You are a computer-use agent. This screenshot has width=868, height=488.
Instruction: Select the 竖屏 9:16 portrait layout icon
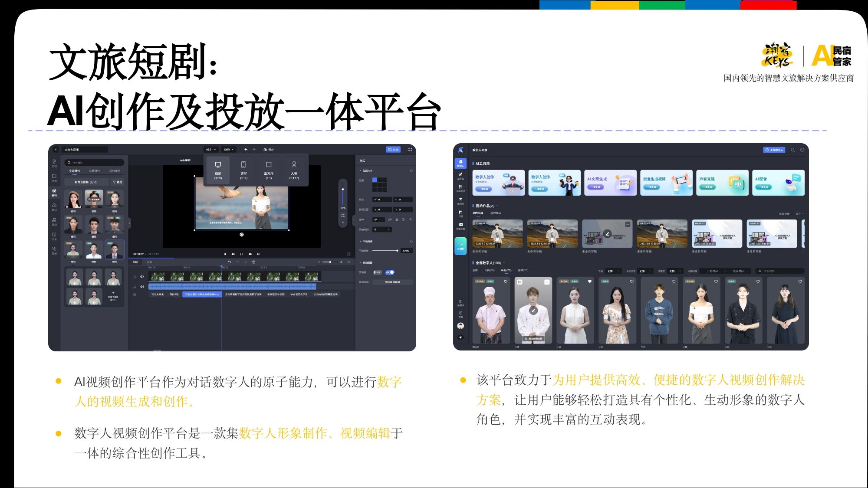243,165
